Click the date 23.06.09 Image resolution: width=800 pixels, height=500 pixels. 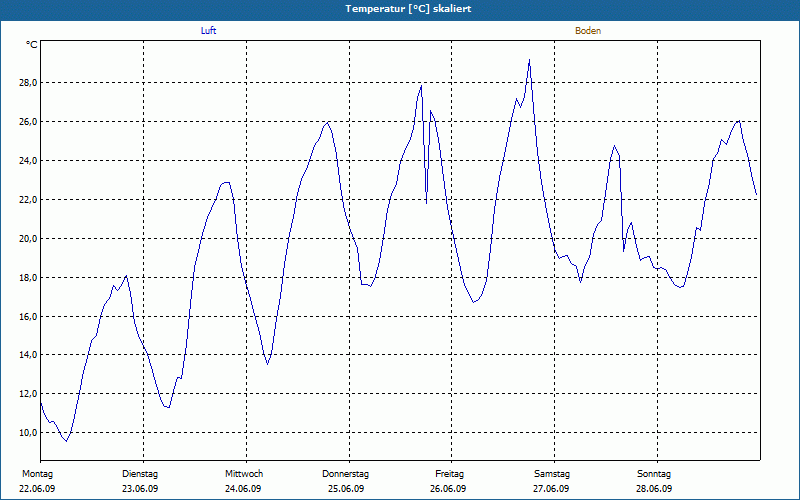[x=140, y=489]
